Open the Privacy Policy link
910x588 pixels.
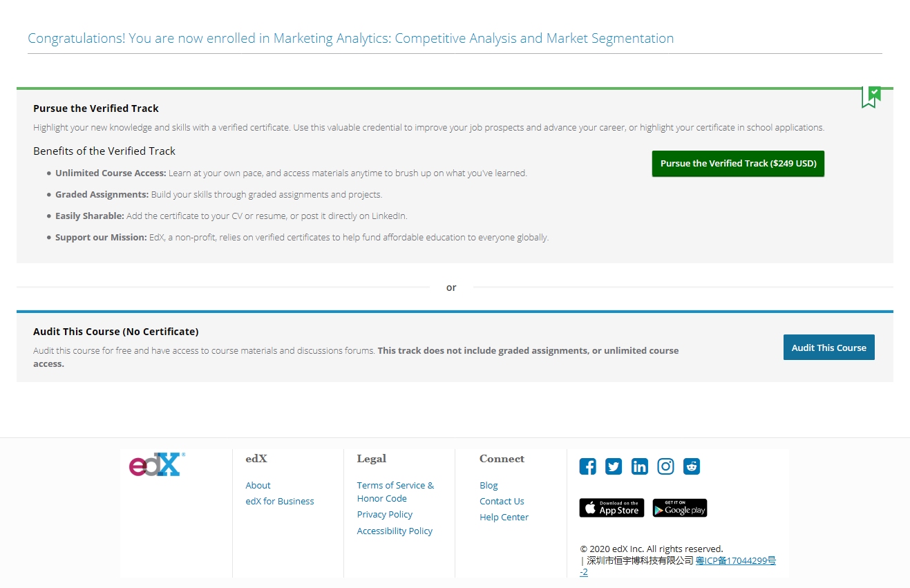385,514
